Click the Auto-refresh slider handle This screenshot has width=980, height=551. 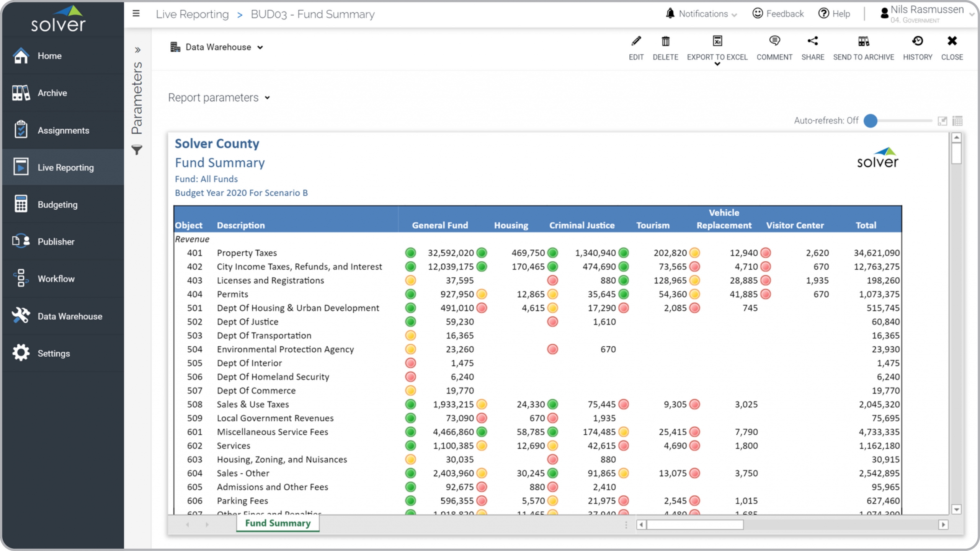click(871, 121)
